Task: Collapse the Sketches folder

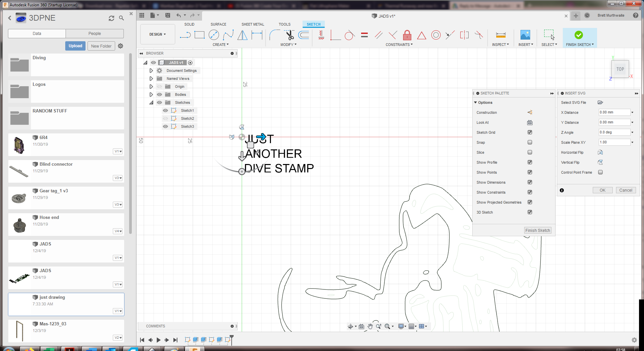Action: (151, 102)
